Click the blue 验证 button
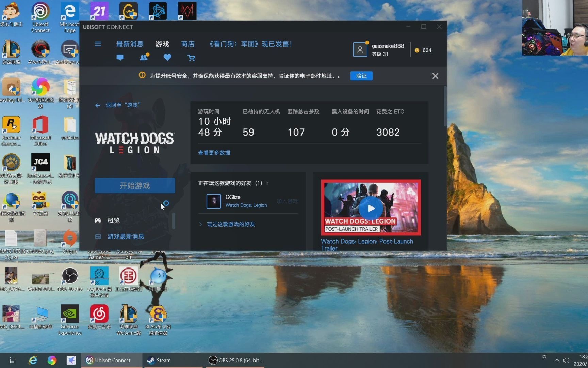Viewport: 588px width, 368px height. tap(361, 76)
